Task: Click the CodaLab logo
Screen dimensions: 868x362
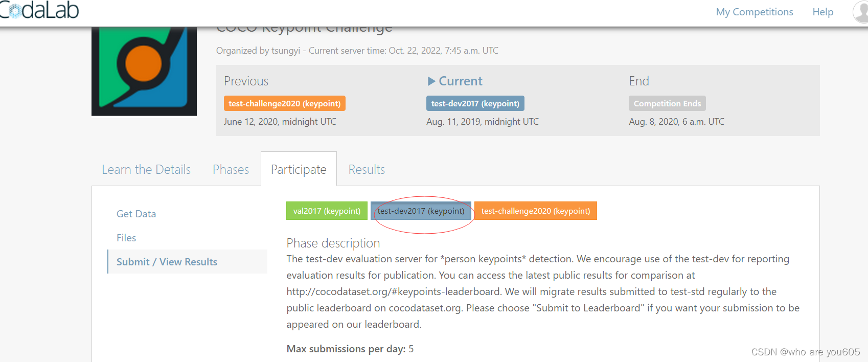Action: tap(39, 10)
